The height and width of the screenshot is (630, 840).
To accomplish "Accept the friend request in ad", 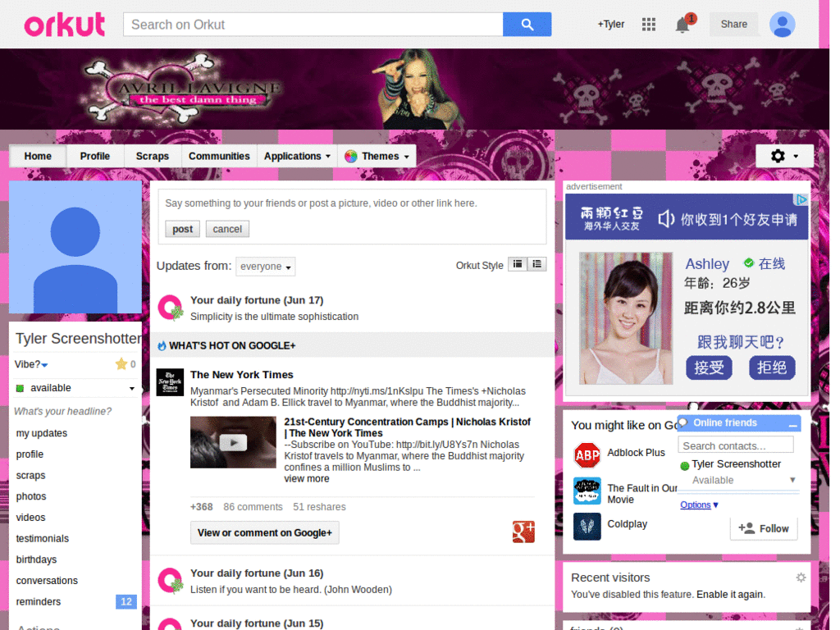I will click(x=709, y=367).
